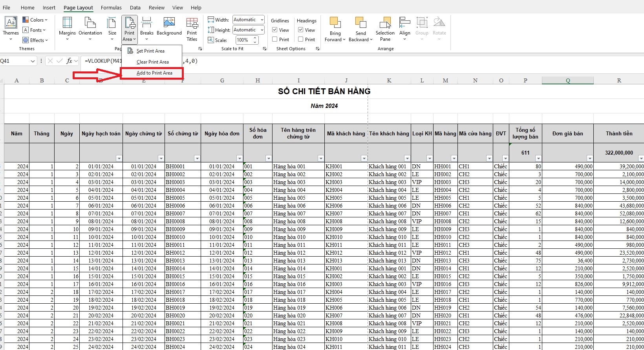Image resolution: width=644 pixels, height=350 pixels.
Task: Enable the Headings Print checkbox
Action: pos(301,39)
